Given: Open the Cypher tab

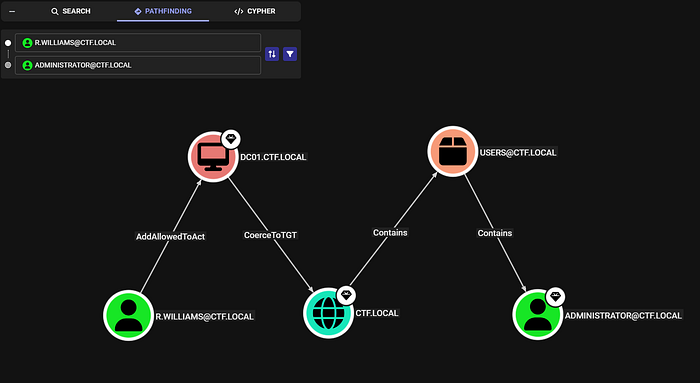Looking at the screenshot, I should (254, 11).
